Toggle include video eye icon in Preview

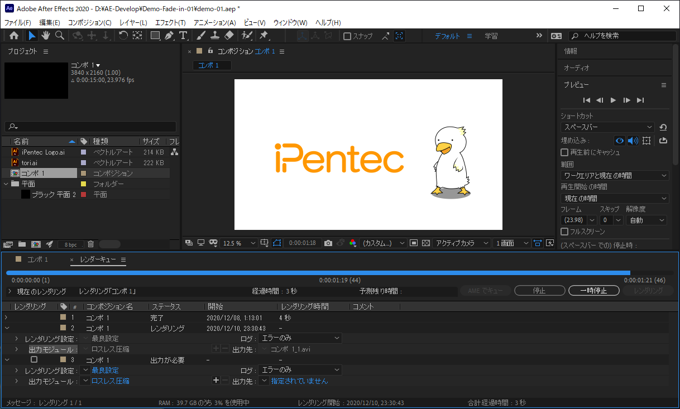point(619,141)
